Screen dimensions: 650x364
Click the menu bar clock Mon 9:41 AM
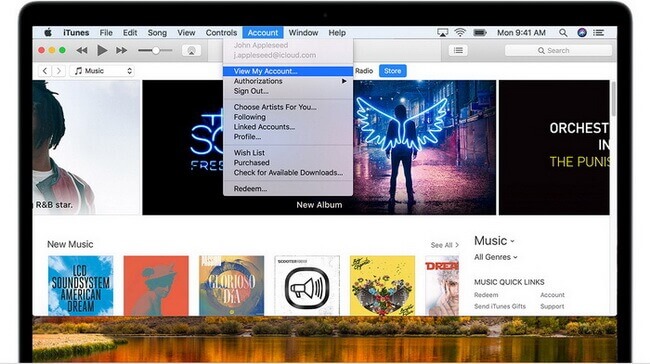coord(521,32)
